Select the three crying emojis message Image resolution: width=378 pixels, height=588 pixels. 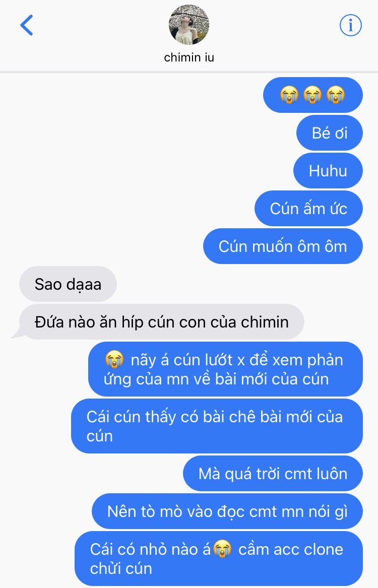(x=313, y=95)
